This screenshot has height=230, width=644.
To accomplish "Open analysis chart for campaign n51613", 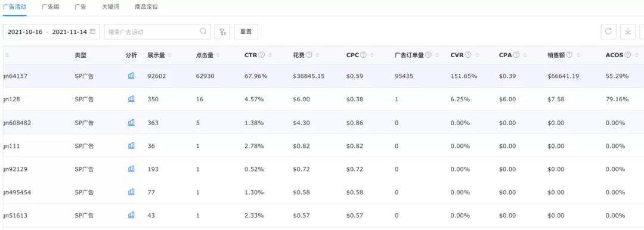I will coord(131,215).
